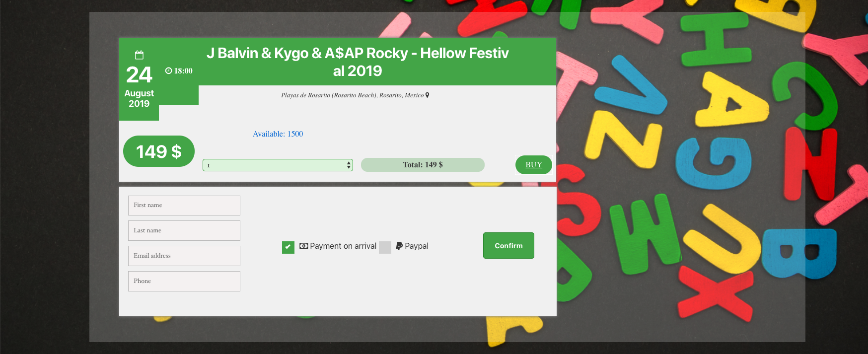Viewport: 868px width, 354px height.
Task: Click the Available: 1500 link
Action: pyautogui.click(x=278, y=134)
